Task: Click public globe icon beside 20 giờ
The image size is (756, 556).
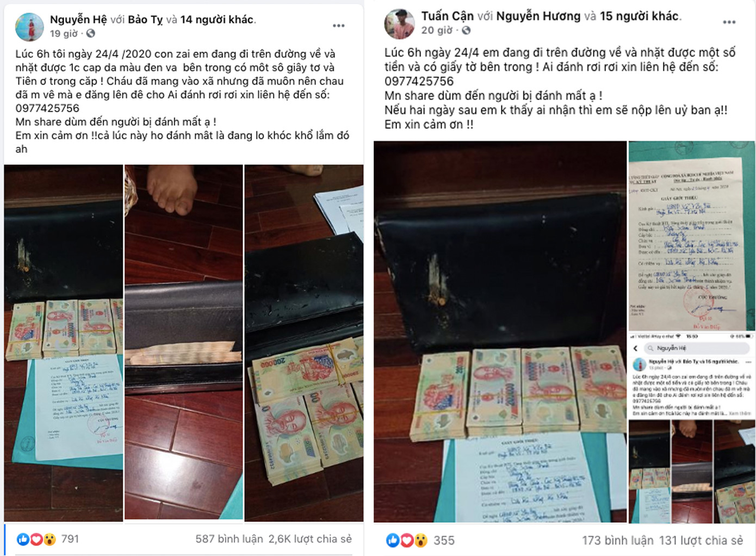Action: pyautogui.click(x=466, y=30)
